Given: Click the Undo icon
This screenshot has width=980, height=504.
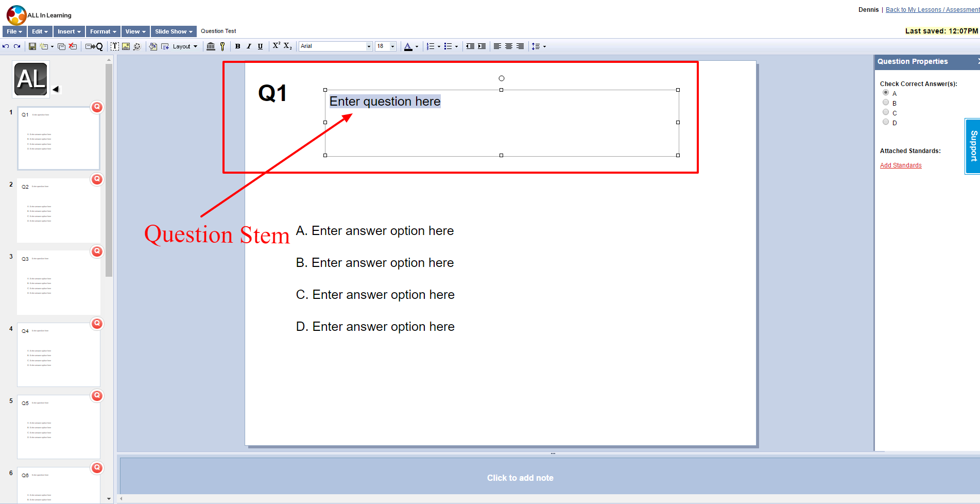Looking at the screenshot, I should click(6, 46).
